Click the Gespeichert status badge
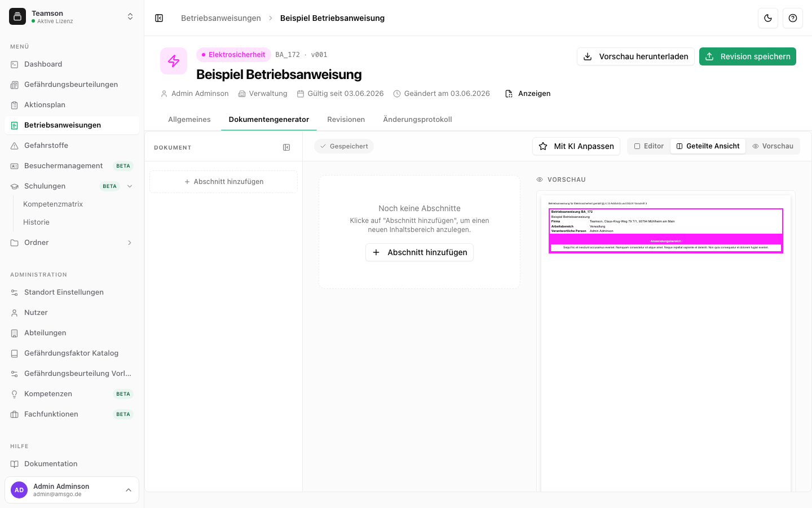Viewport: 812px width, 508px height. point(344,146)
